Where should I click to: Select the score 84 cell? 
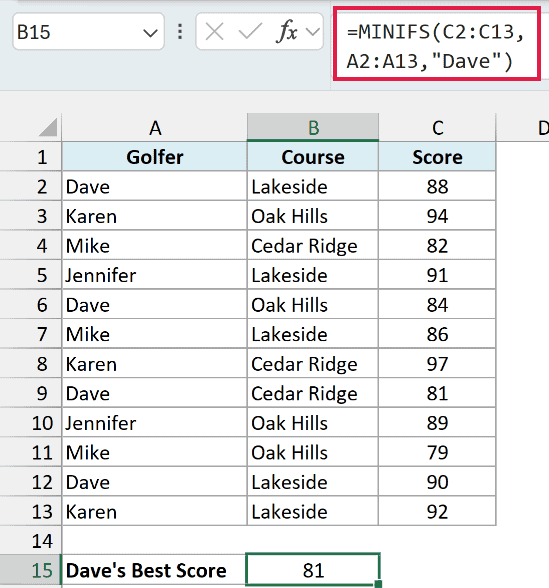(437, 304)
